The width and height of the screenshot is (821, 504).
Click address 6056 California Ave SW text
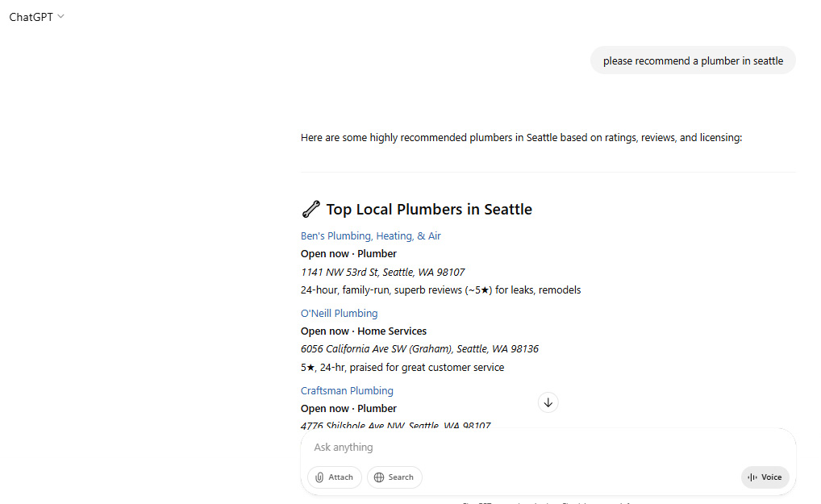419,348
